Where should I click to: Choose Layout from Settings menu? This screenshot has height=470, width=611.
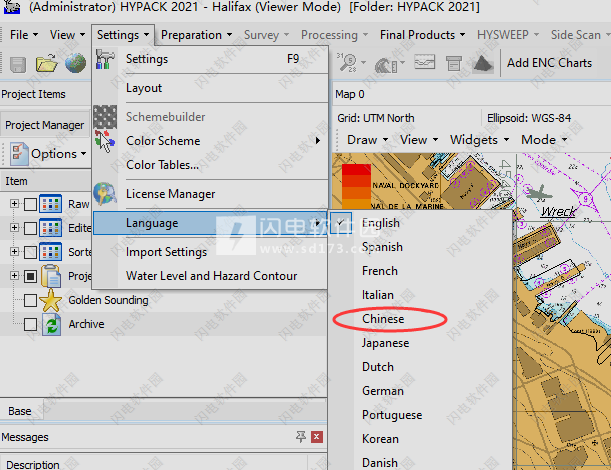pos(210,88)
